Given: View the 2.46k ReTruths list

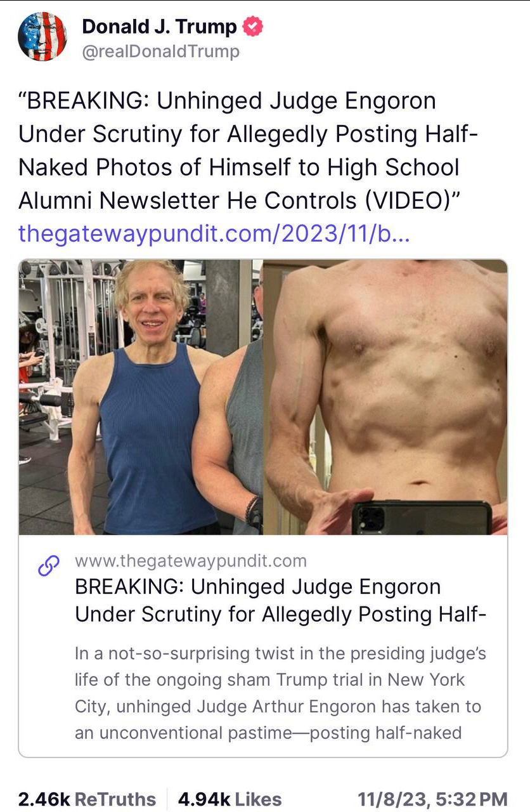Looking at the screenshot, I should 87,782.
